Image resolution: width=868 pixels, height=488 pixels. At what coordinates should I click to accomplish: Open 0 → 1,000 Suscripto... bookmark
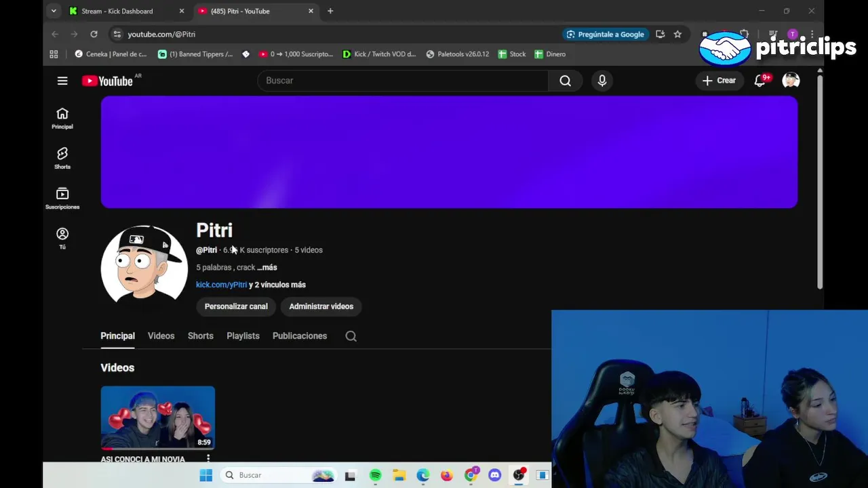[296, 54]
